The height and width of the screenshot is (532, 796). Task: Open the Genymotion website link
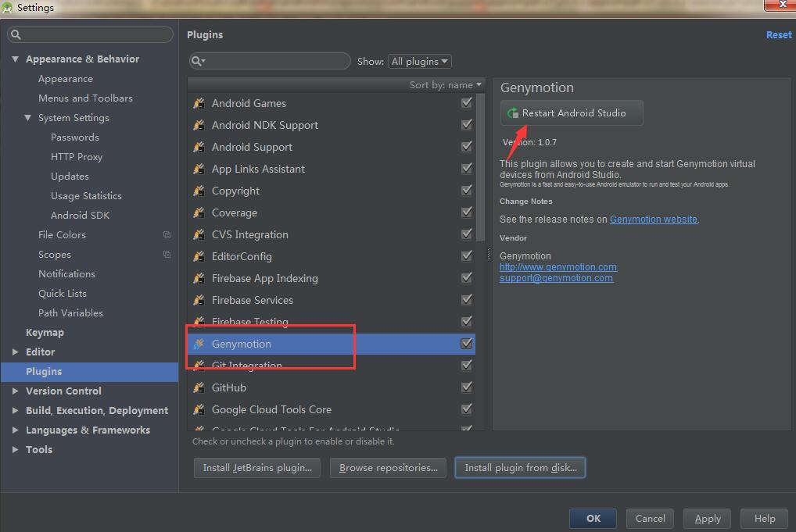point(654,219)
